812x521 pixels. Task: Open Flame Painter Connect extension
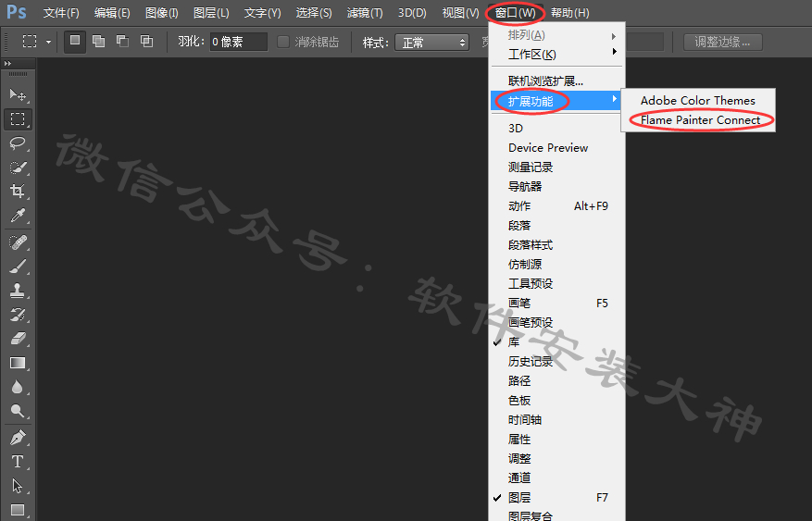tap(697, 120)
